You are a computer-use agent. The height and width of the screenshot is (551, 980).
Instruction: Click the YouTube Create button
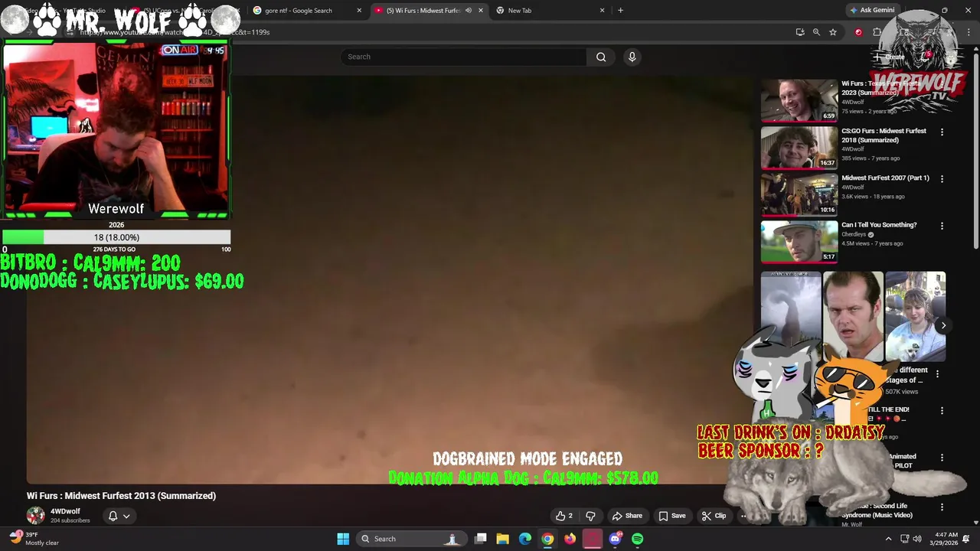point(889,57)
